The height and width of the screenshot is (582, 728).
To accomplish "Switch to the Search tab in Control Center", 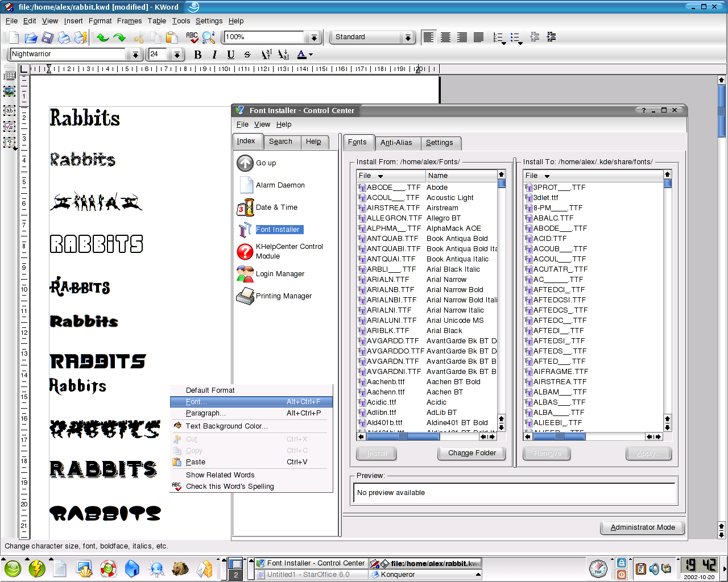I will (x=280, y=142).
